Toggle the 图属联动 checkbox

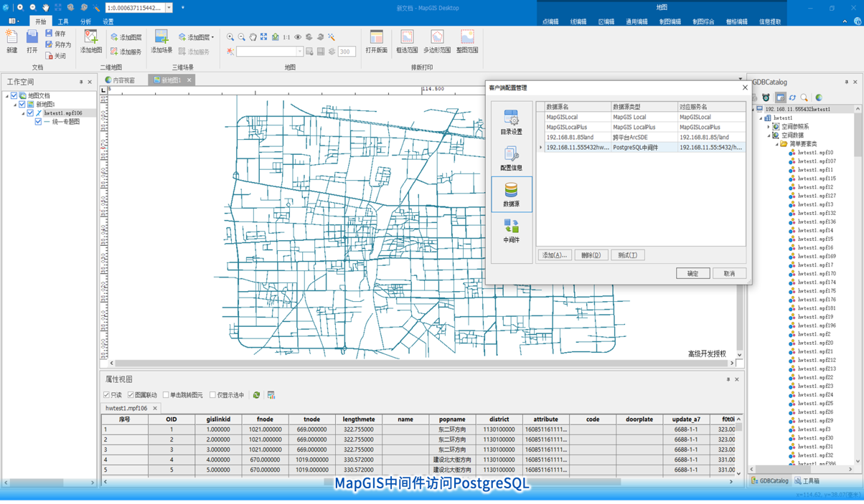pos(131,395)
